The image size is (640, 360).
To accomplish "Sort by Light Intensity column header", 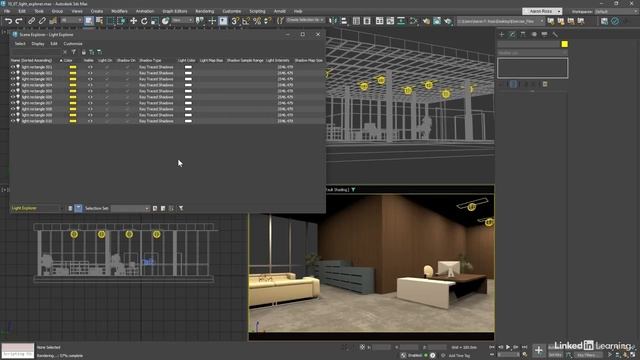I will (278, 60).
